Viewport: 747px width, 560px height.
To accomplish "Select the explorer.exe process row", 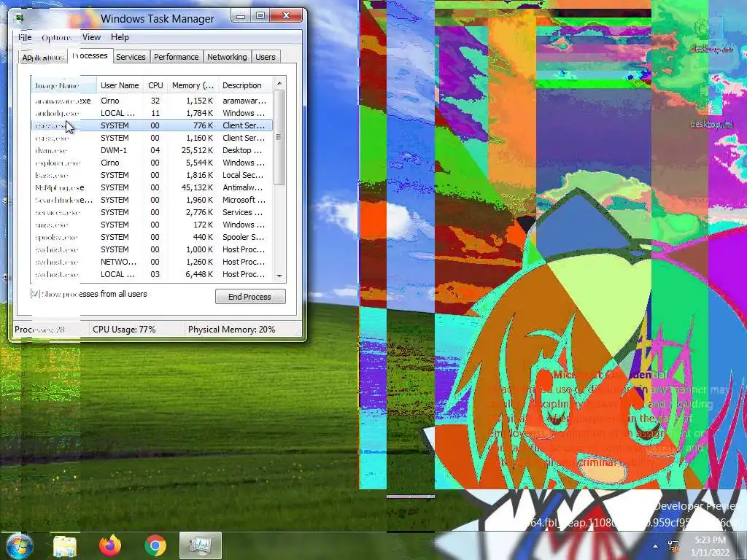I will pyautogui.click(x=152, y=163).
